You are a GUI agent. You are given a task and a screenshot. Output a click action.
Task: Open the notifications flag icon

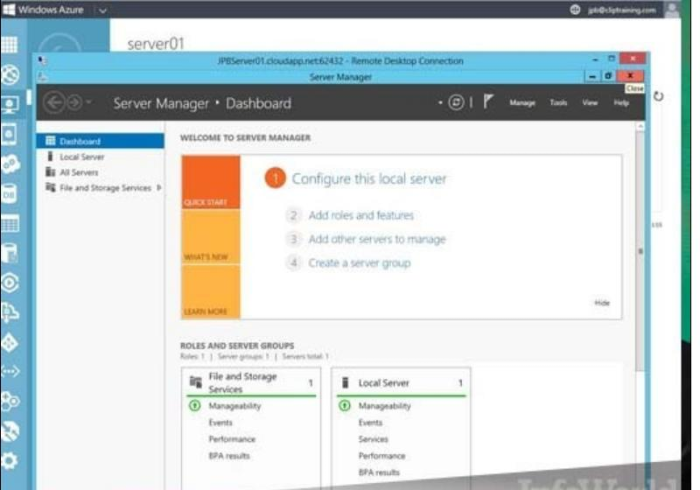[x=488, y=102]
